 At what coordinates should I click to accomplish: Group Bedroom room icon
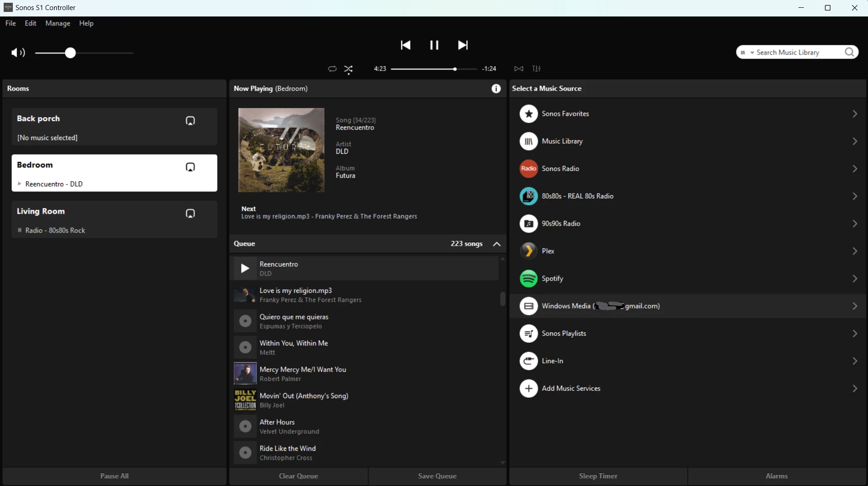tap(190, 167)
